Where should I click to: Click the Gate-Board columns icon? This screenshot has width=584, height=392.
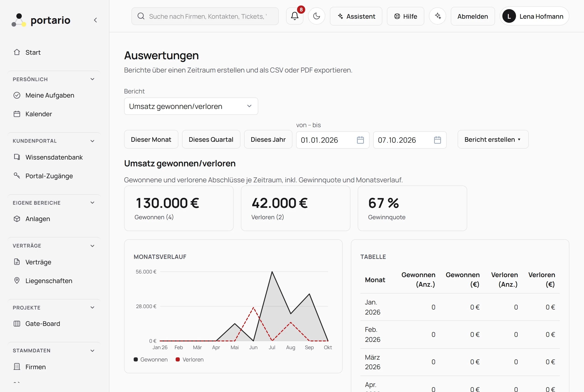pyautogui.click(x=17, y=323)
